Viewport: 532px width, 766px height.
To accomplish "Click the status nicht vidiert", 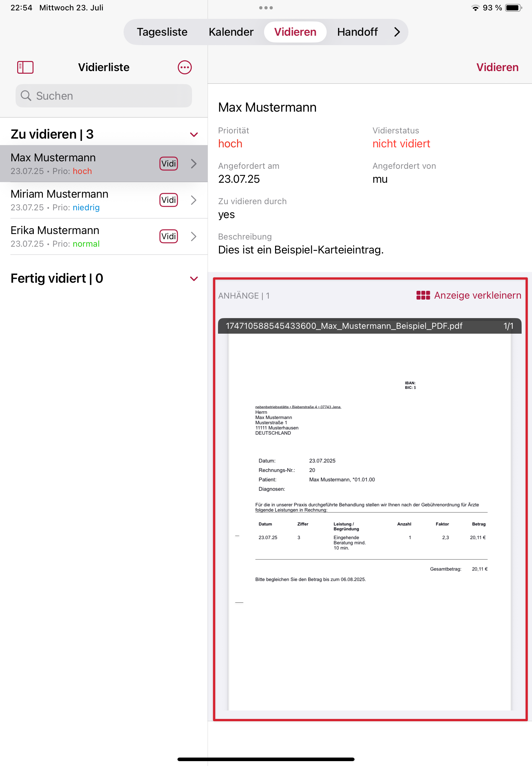I will click(x=401, y=144).
